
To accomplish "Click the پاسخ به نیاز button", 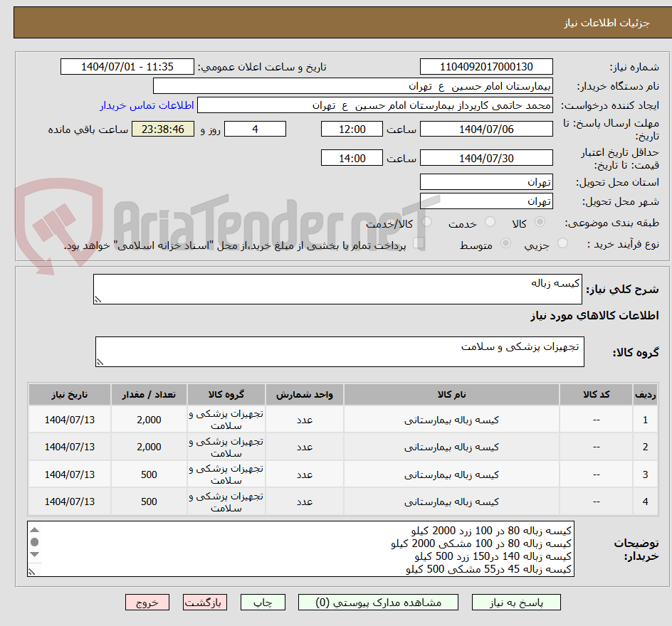I will [x=515, y=602].
